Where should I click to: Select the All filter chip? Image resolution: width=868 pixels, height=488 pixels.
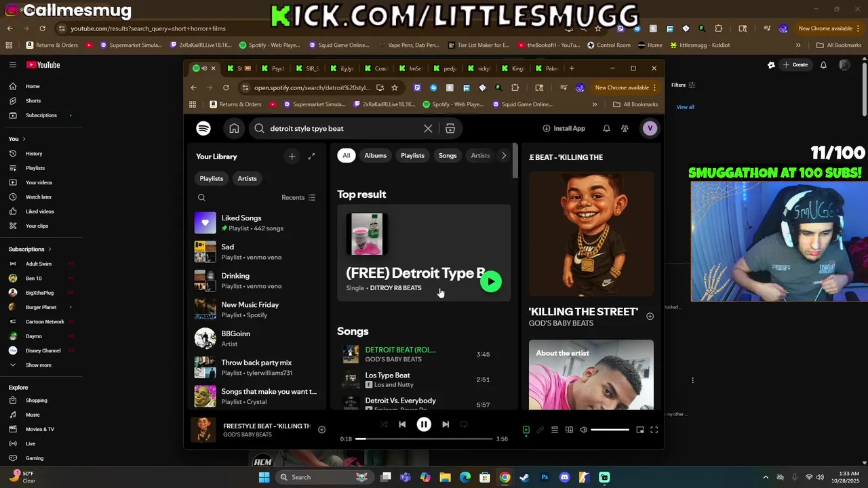point(346,156)
